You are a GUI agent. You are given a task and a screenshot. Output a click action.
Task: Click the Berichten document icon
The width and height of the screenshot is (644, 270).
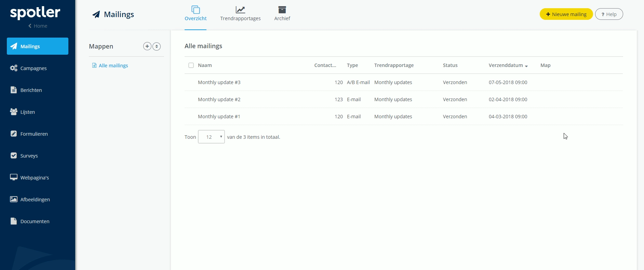pos(14,90)
